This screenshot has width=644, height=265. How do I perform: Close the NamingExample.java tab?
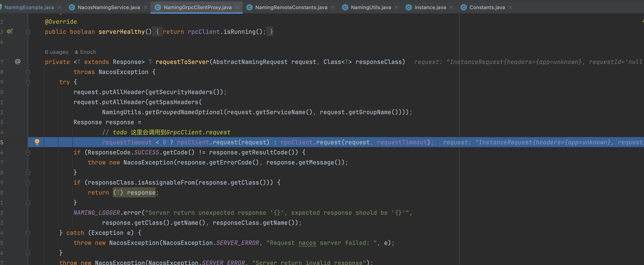pyautogui.click(x=60, y=8)
